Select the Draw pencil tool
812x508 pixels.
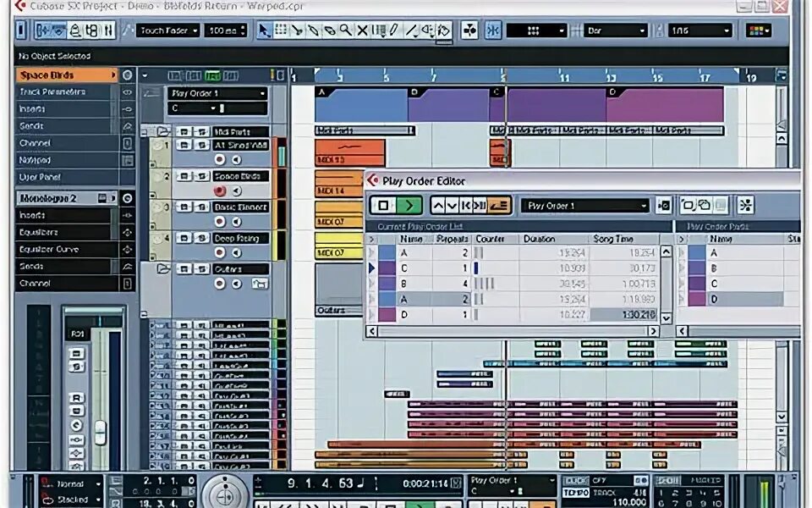tap(395, 30)
